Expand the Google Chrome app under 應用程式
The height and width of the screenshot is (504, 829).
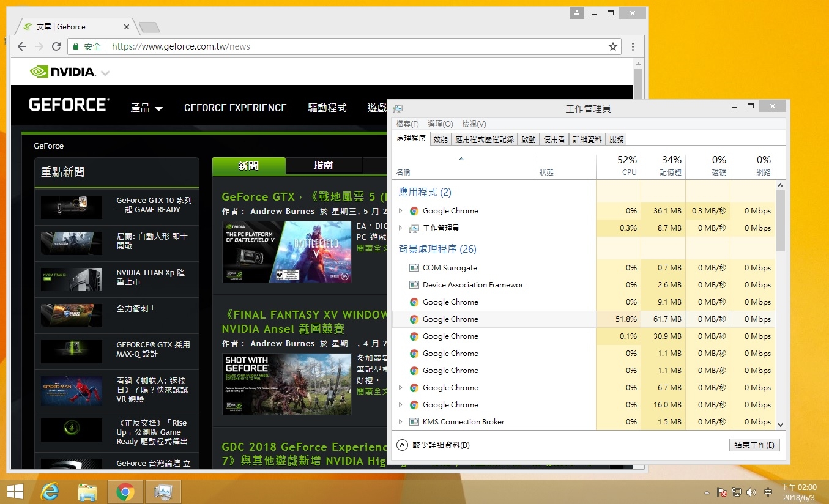(401, 211)
